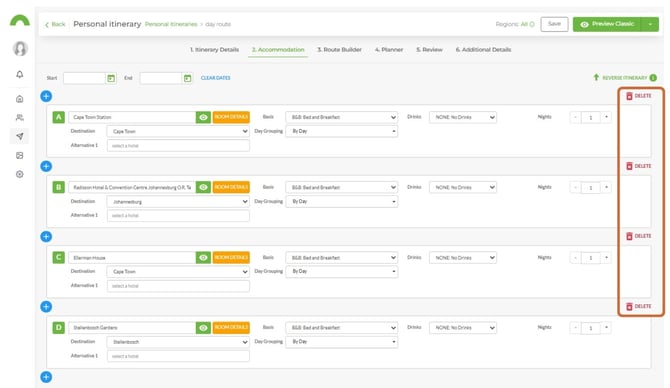Open the Basis dropdown in row A

[x=342, y=117]
